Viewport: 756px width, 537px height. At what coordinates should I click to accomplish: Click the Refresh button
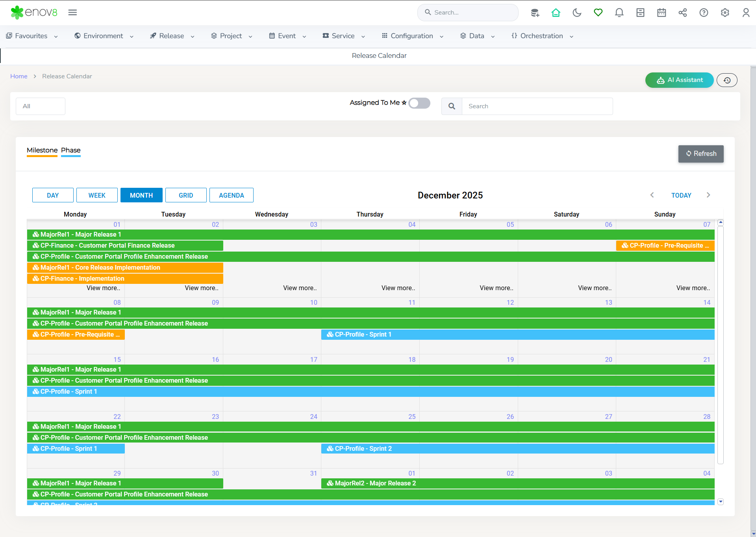[700, 154]
